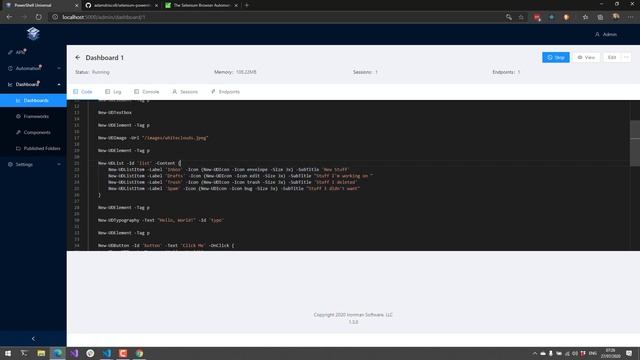Go back using arrow beside Dashboard 1
Screen dimensions: 640x360
click(x=78, y=58)
